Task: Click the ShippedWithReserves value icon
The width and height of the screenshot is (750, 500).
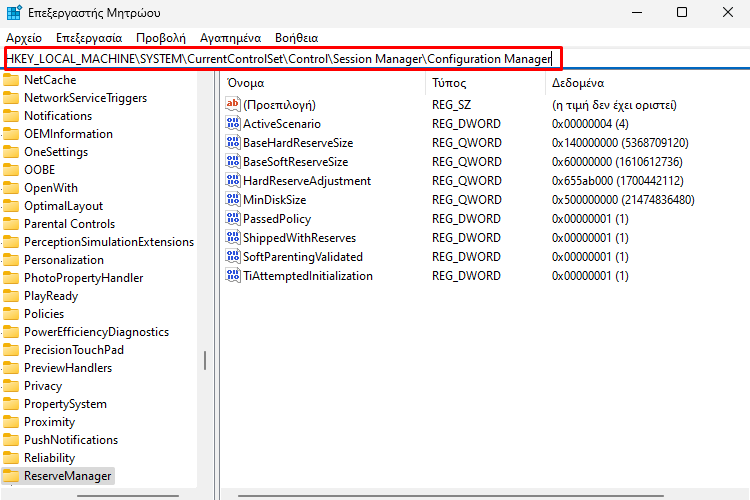Action: click(x=233, y=237)
